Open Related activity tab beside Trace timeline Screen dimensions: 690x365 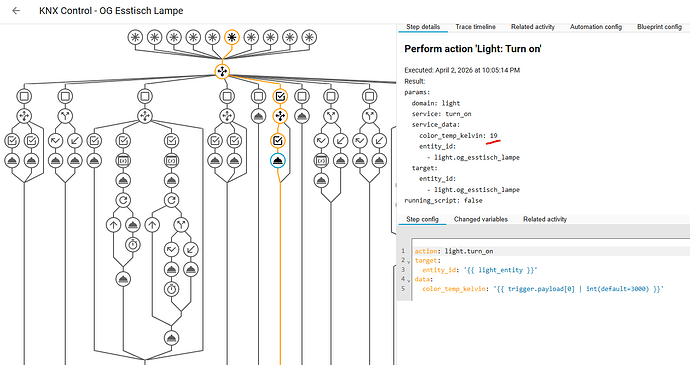532,27
